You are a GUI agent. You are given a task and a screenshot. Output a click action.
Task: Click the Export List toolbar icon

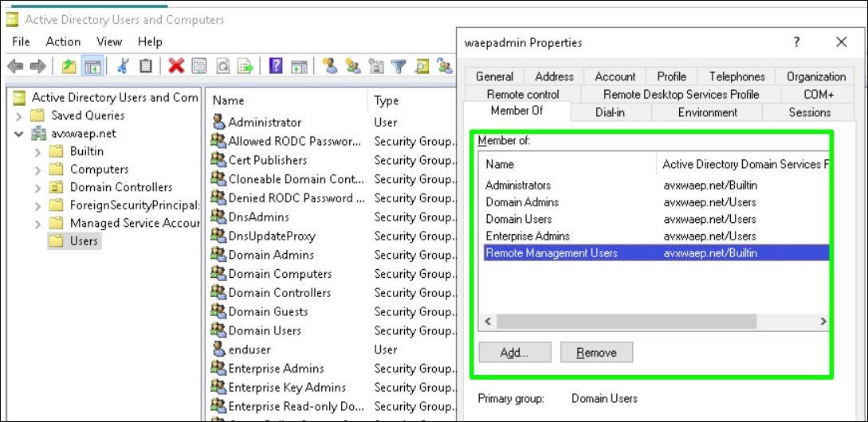(x=245, y=67)
